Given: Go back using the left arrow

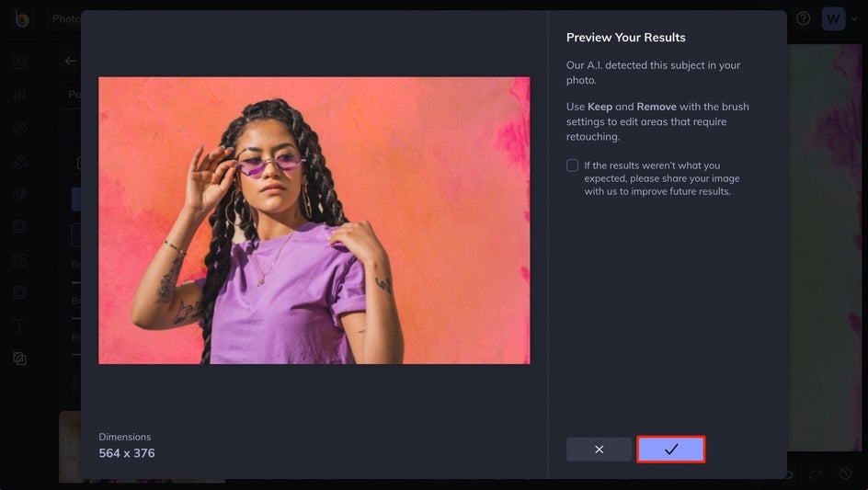Looking at the screenshot, I should click(70, 61).
